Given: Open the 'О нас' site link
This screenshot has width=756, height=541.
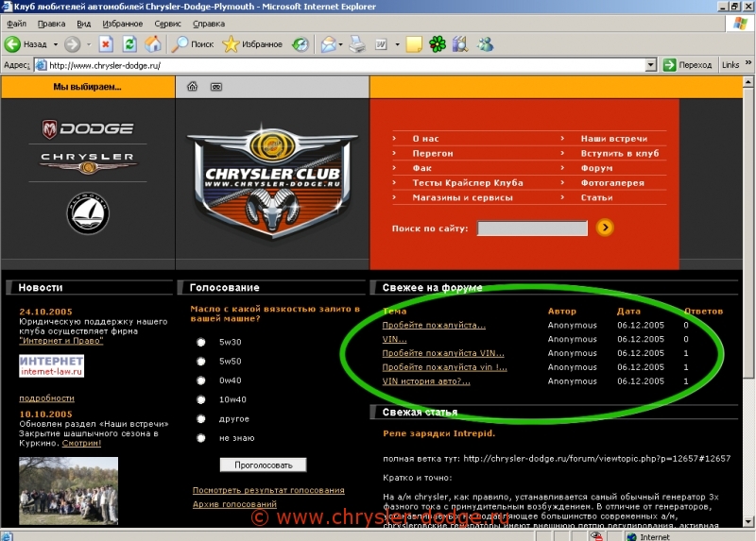Looking at the screenshot, I should pos(425,139).
